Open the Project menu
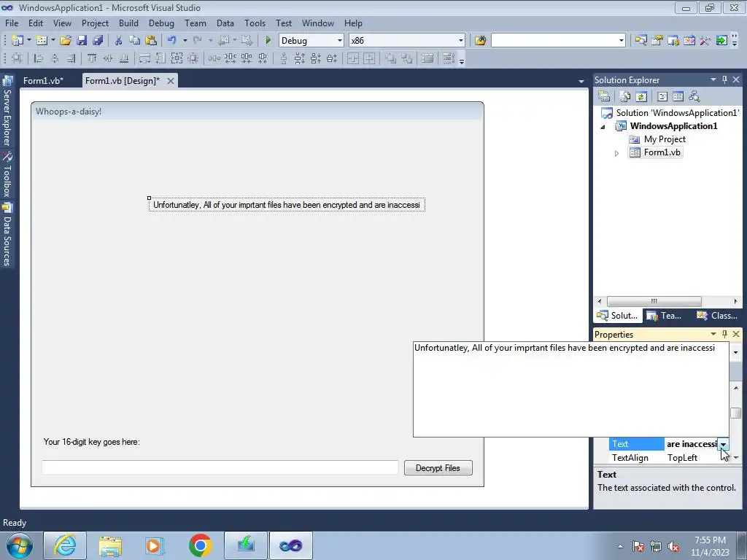The height and width of the screenshot is (560, 747). pos(95,23)
